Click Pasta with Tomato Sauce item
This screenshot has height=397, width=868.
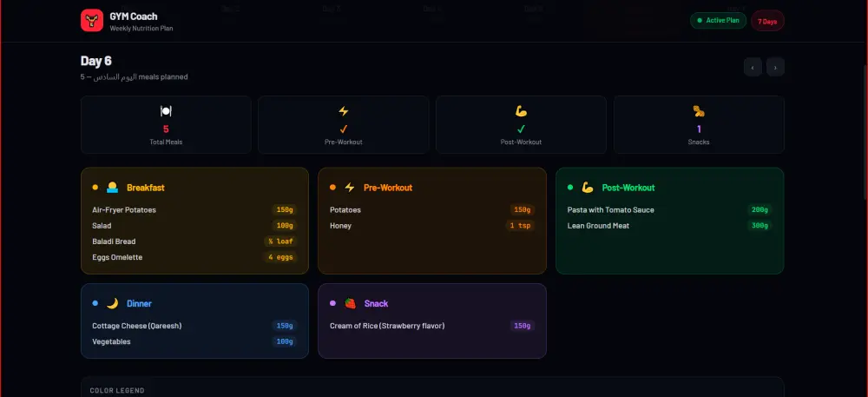pos(610,210)
